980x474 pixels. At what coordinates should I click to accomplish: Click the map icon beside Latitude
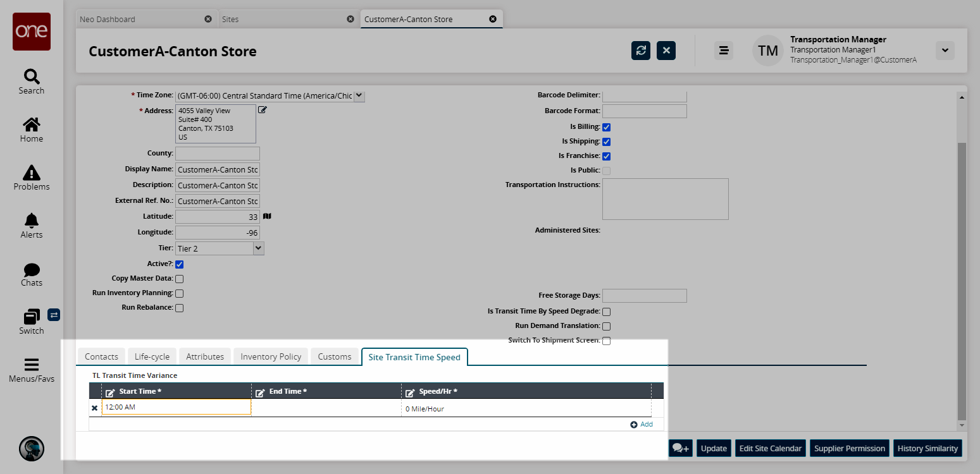point(267,216)
